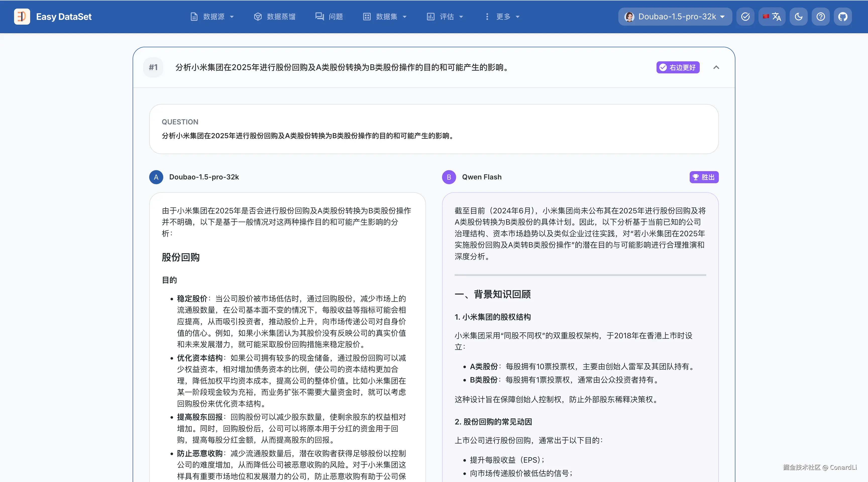Expand the 数据源 dropdown menu
Viewport: 868px width, 482px height.
coord(212,17)
